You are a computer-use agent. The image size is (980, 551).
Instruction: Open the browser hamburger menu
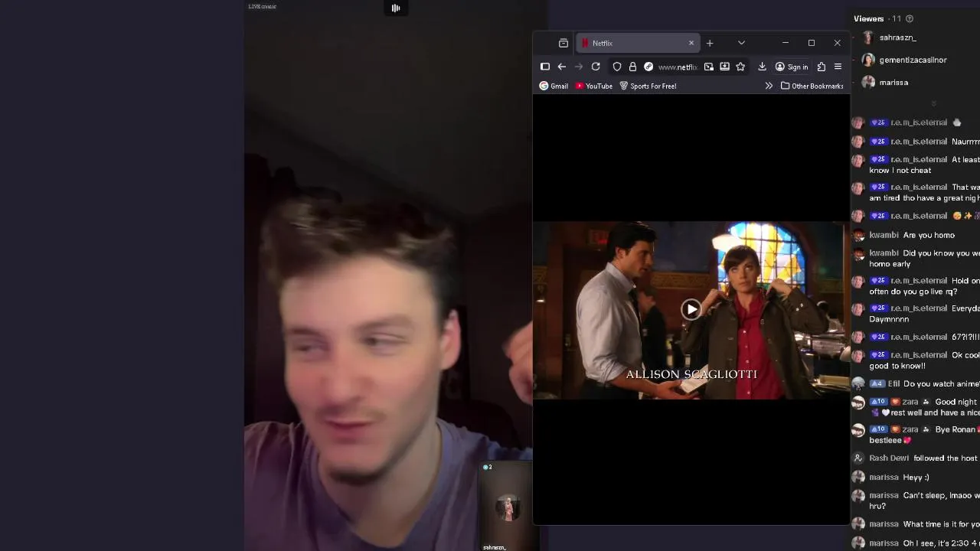click(838, 67)
